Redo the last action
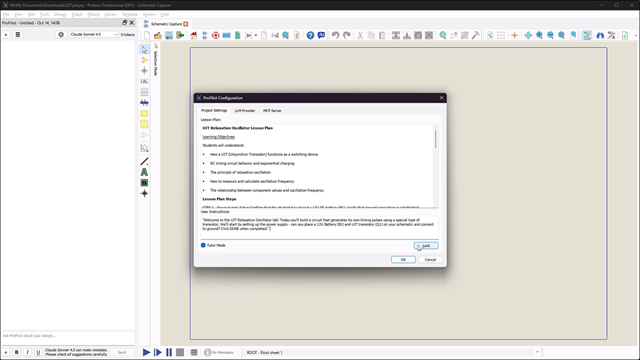 click(x=347, y=36)
